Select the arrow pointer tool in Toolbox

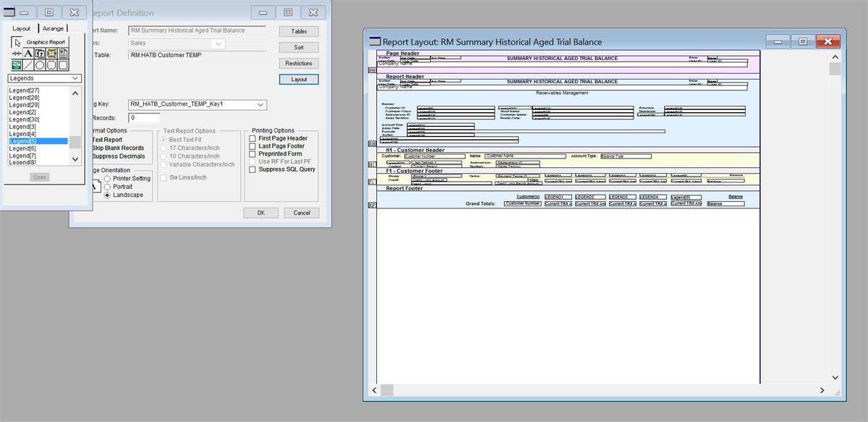17,42
